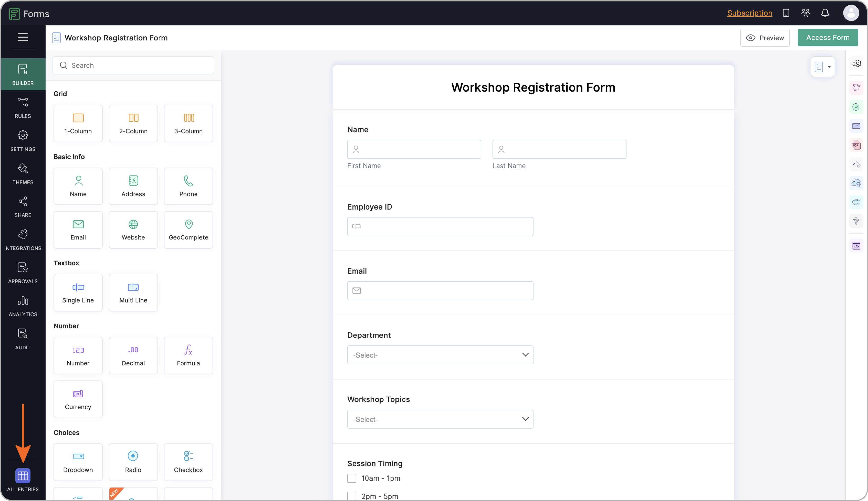Toggle the hamburger menu icon
The image size is (868, 501).
point(23,37)
